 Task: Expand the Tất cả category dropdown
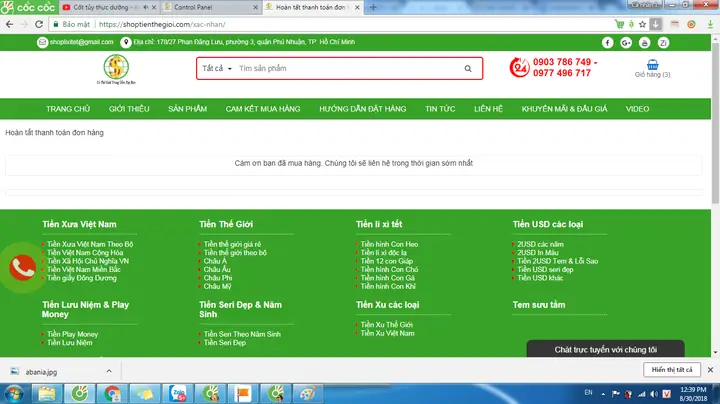pos(216,69)
